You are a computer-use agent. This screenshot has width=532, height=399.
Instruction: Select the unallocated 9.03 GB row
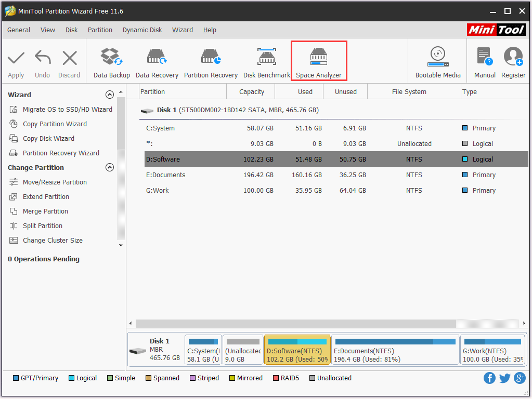336,144
